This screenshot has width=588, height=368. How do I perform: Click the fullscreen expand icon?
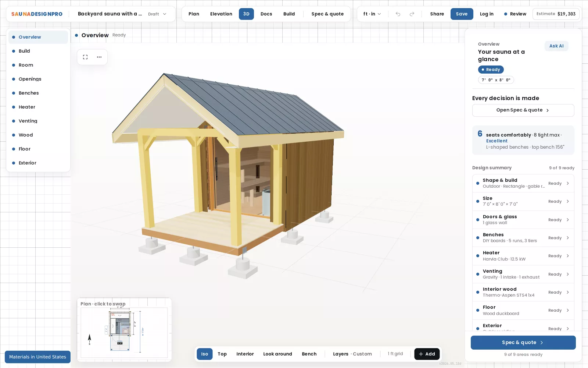[85, 57]
